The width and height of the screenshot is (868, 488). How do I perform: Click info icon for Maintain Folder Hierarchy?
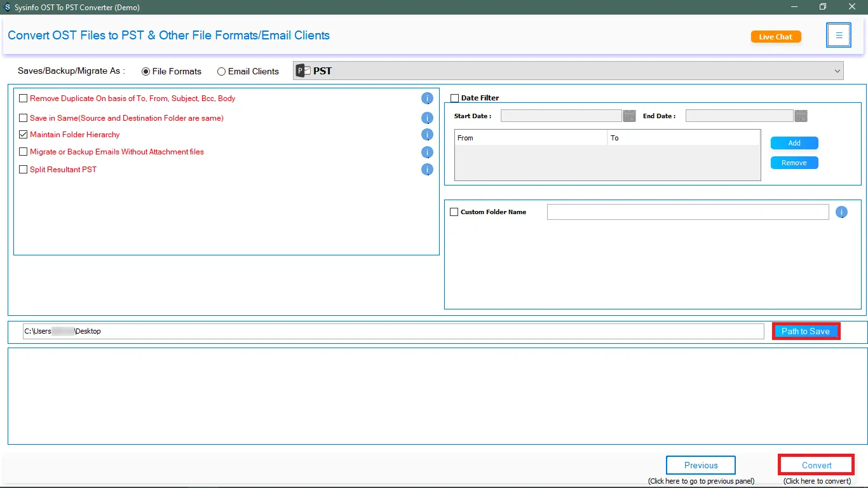pos(427,135)
